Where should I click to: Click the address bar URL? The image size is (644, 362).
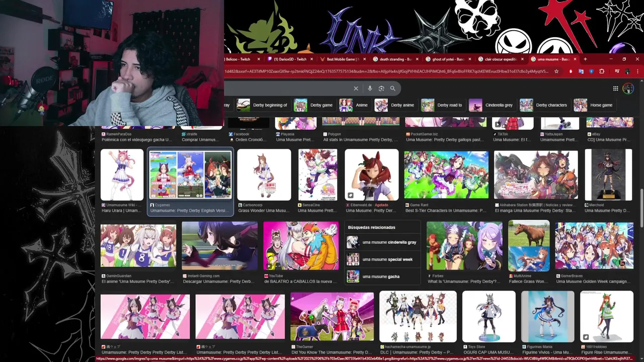(386, 71)
